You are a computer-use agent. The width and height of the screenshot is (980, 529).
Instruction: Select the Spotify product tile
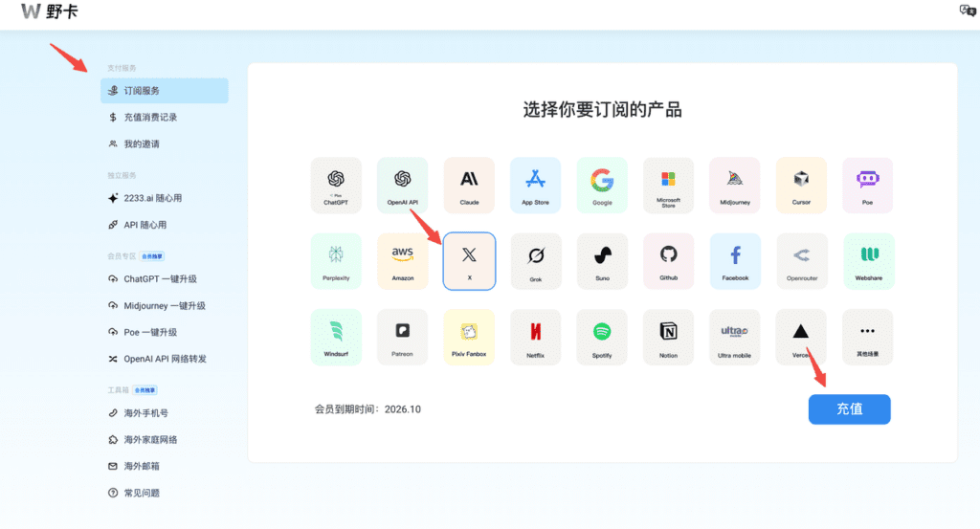602,338
